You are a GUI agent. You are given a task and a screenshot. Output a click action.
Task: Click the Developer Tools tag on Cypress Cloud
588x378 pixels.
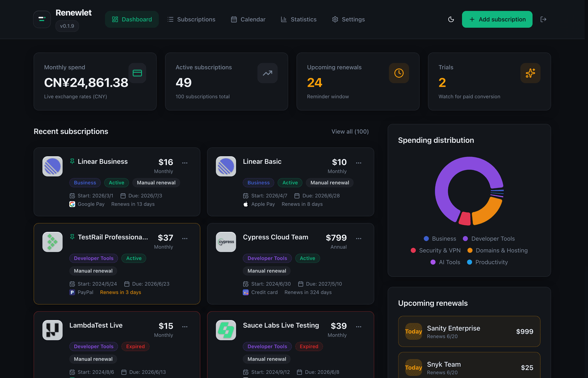(x=267, y=258)
